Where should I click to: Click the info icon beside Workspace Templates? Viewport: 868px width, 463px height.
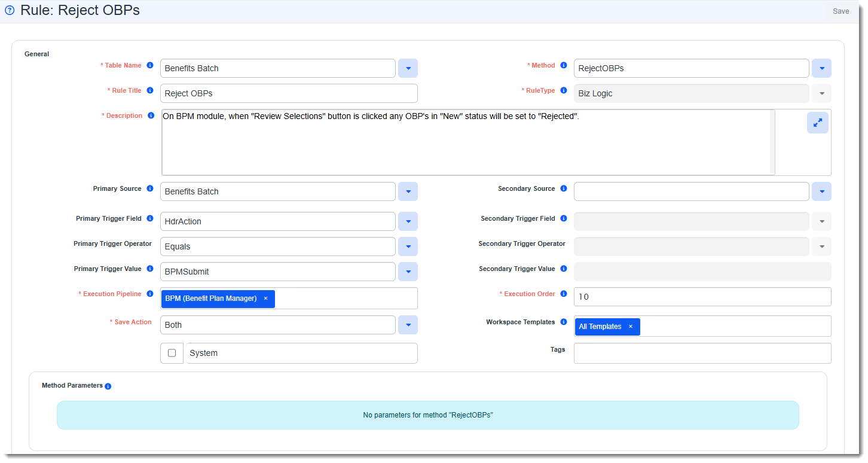pos(564,322)
